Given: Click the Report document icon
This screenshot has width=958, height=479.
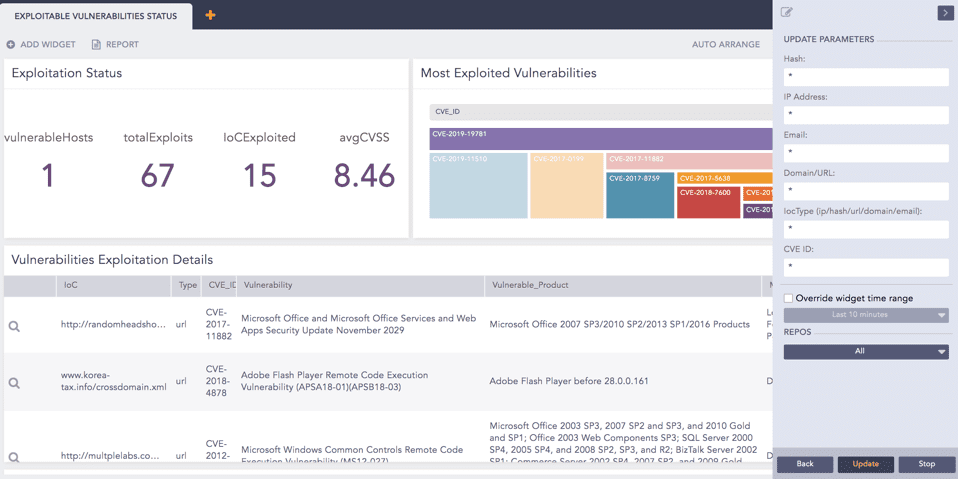Looking at the screenshot, I should (96, 45).
